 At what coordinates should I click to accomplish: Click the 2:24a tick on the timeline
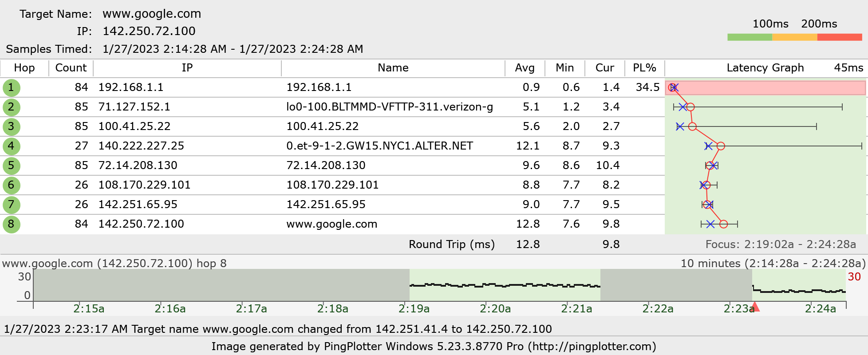(821, 309)
